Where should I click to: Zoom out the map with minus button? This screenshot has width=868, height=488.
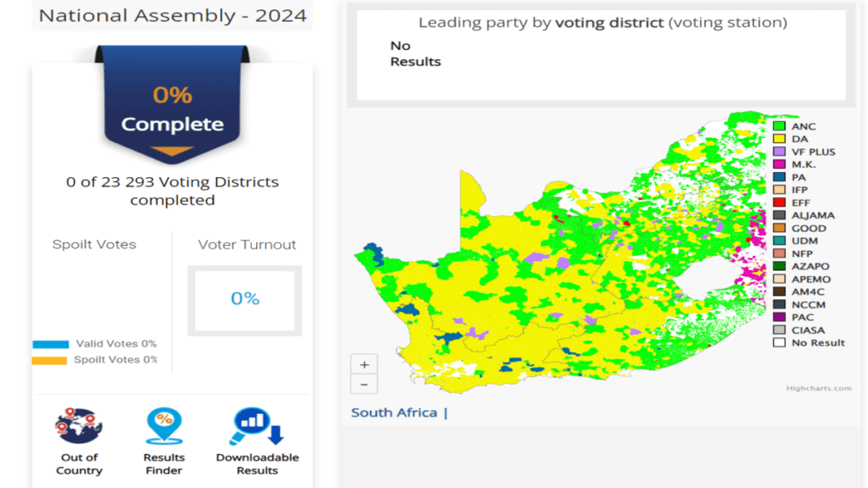tap(364, 384)
